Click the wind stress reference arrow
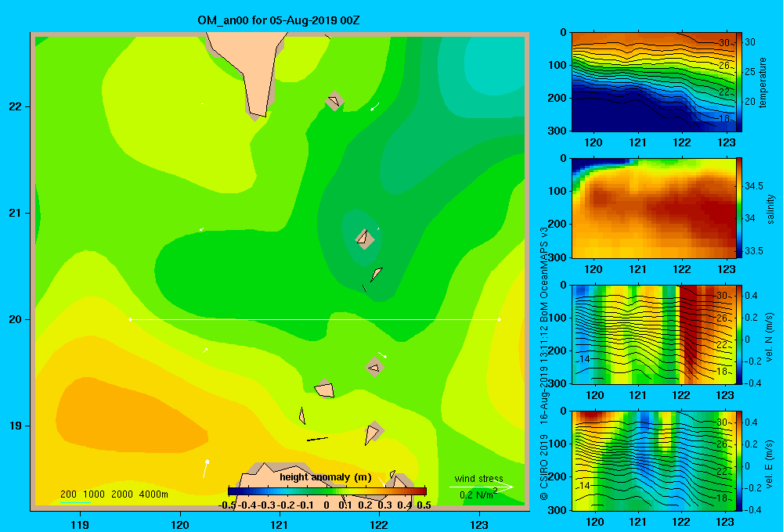This screenshot has width=783, height=532. [481, 487]
